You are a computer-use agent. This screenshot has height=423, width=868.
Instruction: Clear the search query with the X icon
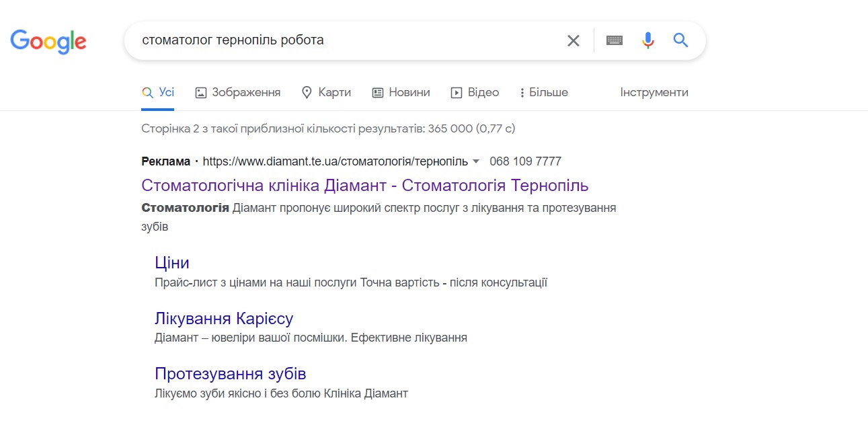pyautogui.click(x=573, y=41)
